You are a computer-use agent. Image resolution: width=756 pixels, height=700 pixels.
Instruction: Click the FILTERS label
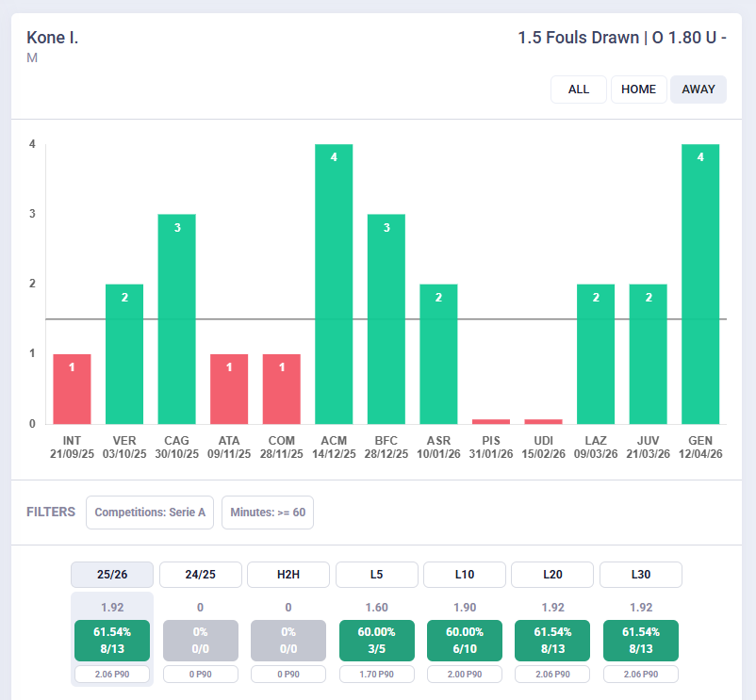51,513
